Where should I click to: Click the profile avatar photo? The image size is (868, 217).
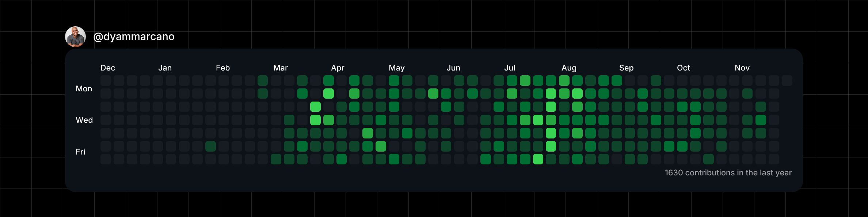coord(75,37)
